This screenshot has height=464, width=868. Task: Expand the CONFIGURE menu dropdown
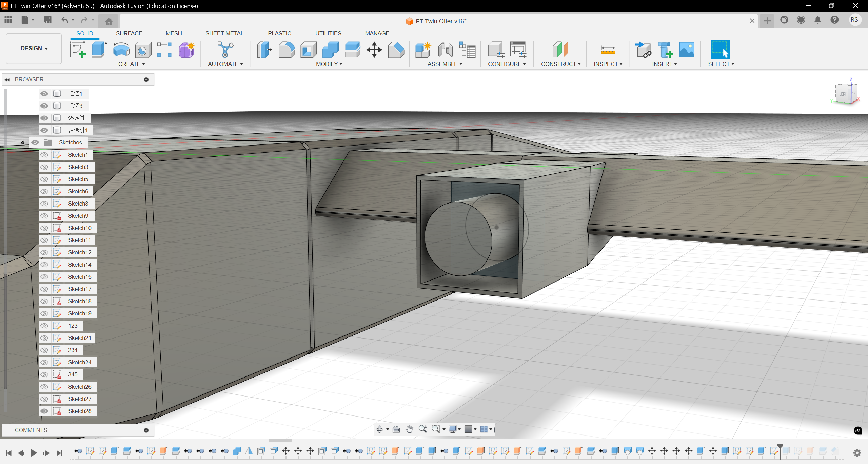pos(507,64)
